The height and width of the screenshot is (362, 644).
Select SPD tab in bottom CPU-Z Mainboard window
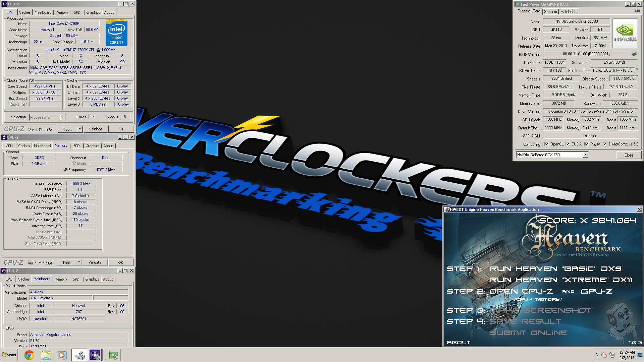click(76, 279)
